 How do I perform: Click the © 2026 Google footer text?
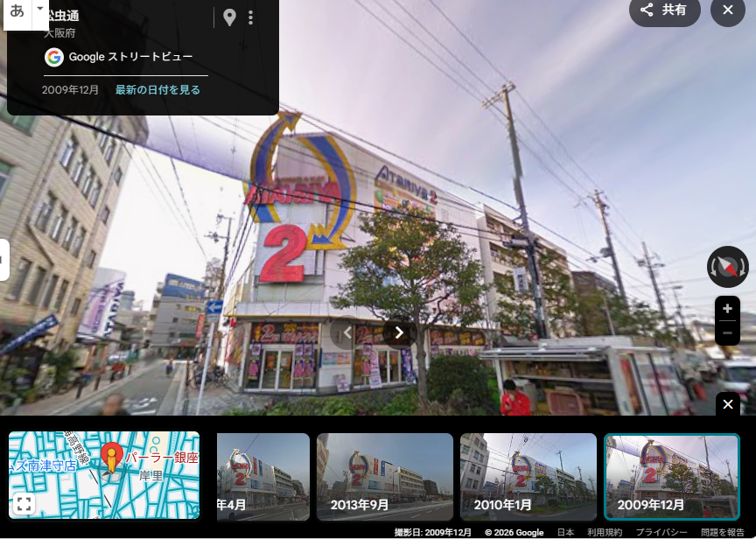514,532
